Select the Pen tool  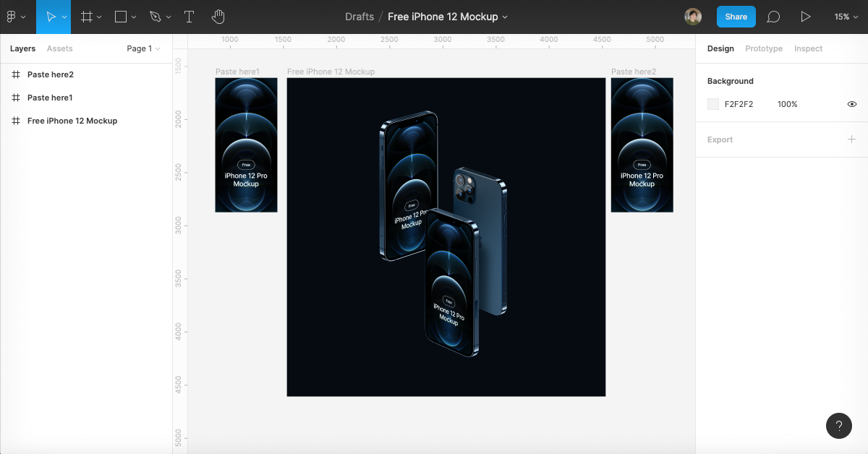click(x=154, y=17)
